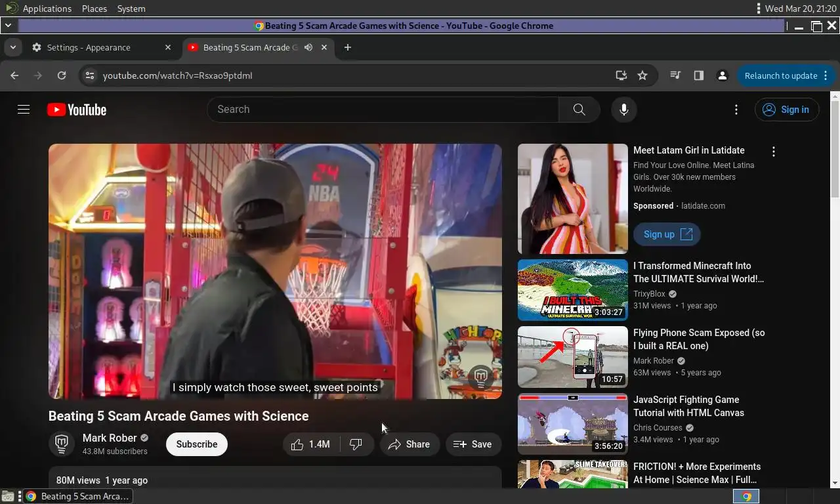Viewport: 840px width, 504px height.
Task: Dislike the video with thumbs down
Action: point(356,444)
